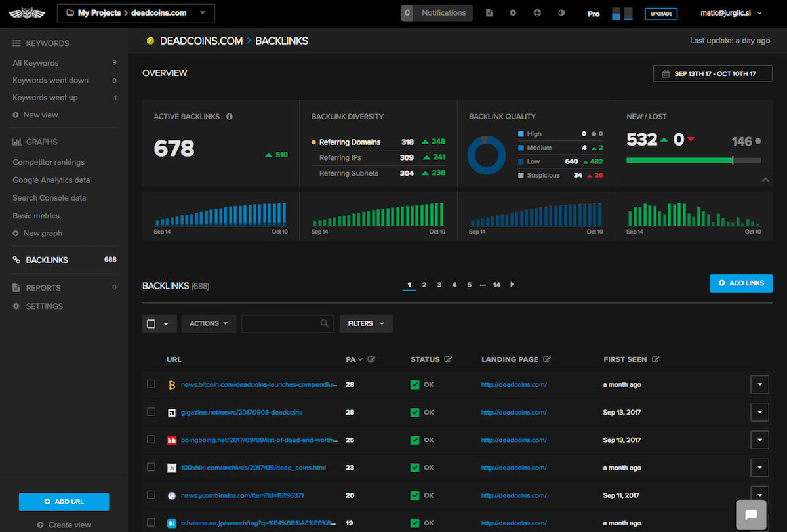The height and width of the screenshot is (532, 787).
Task: Expand the Actions dropdown
Action: coord(209,323)
